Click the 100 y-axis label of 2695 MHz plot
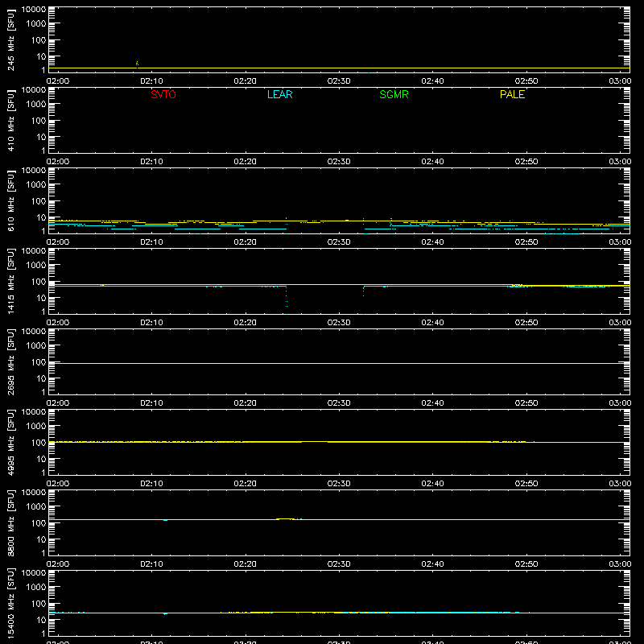Screen dimensions: 644x644 [x=39, y=361]
